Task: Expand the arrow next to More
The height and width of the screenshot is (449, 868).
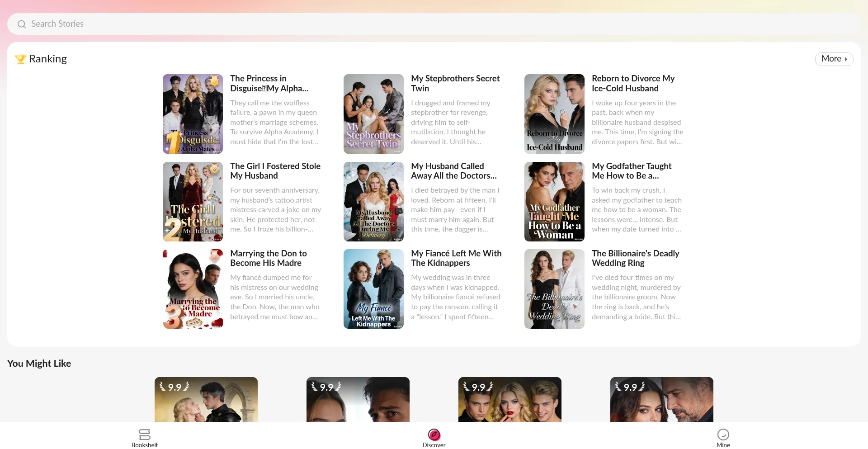Action: [846, 59]
